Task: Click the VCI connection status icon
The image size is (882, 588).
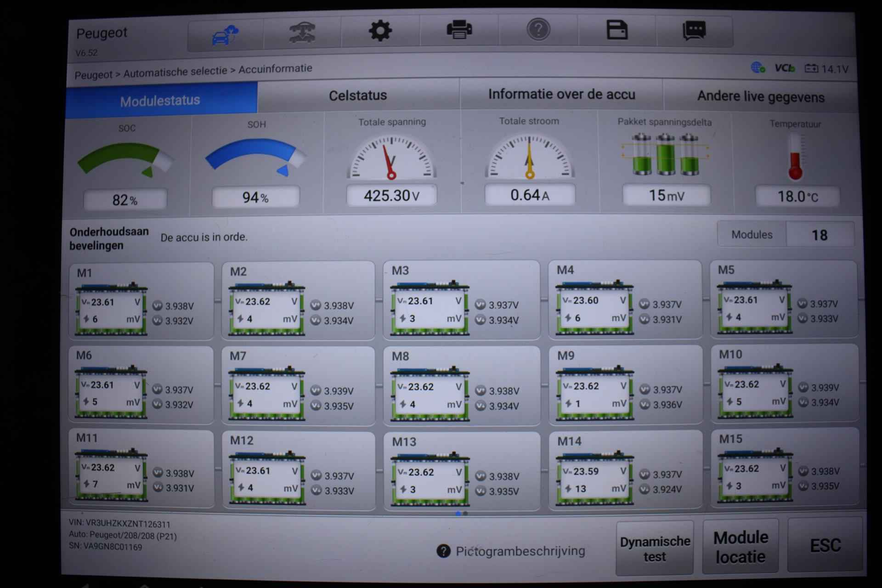Action: pyautogui.click(x=785, y=68)
